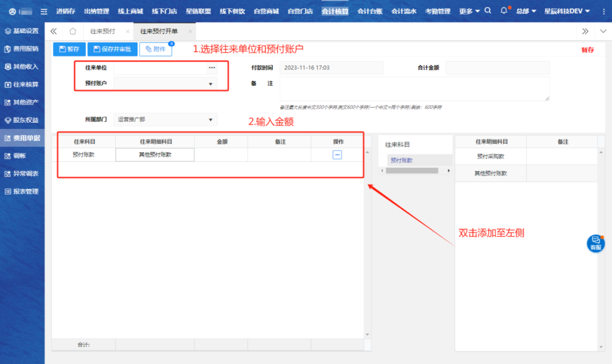Click the 保存并审批 button
Image resolution: width=612 pixels, height=364 pixels.
112,49
